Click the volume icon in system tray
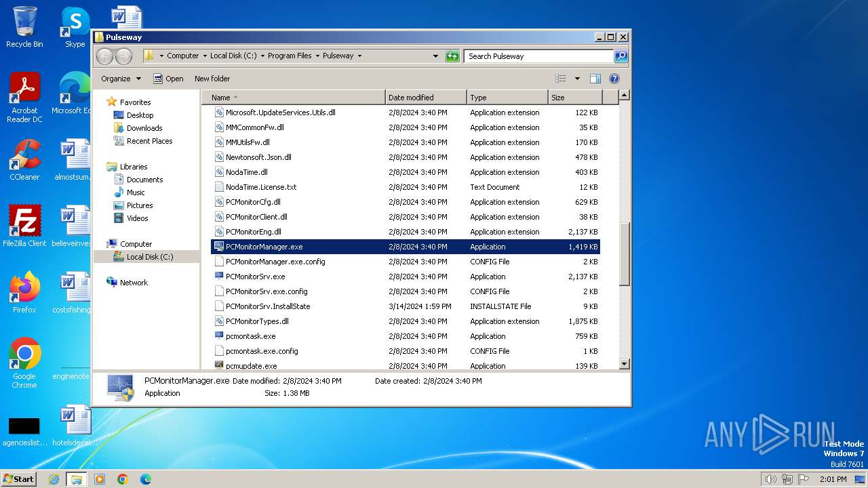The image size is (868, 488). point(771,479)
